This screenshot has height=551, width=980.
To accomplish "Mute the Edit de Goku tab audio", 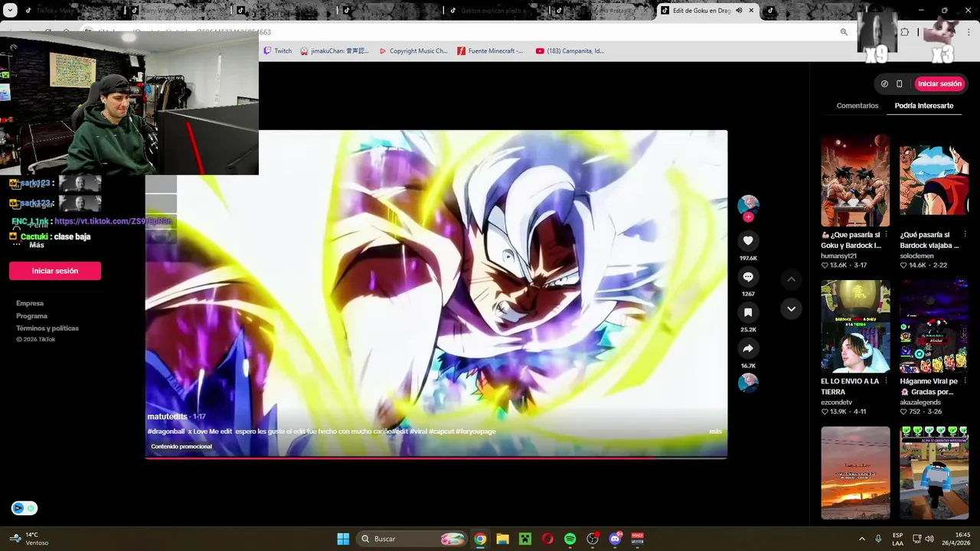I will click(739, 11).
